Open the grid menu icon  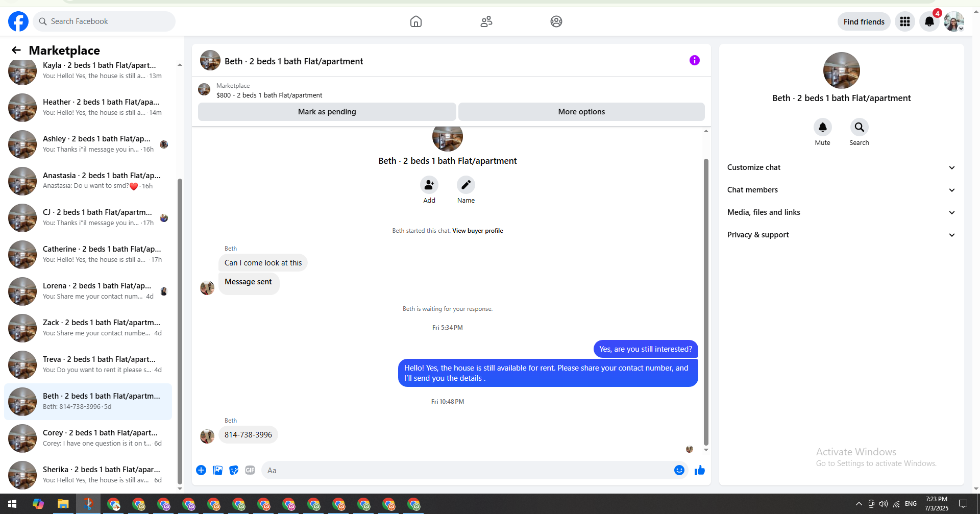pyautogui.click(x=905, y=21)
